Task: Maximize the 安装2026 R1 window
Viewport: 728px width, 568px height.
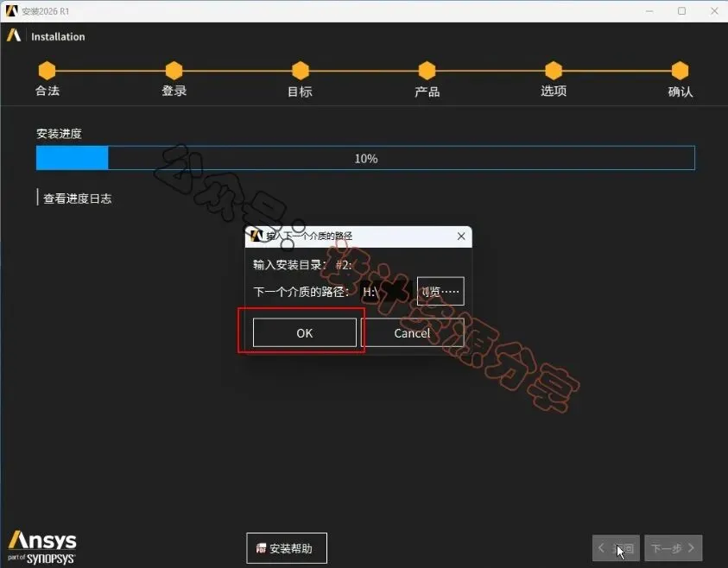Action: (x=681, y=11)
